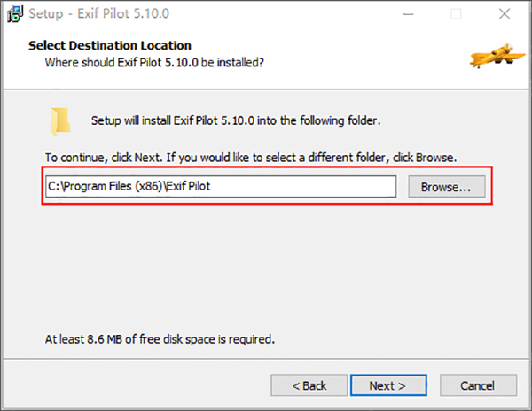Viewport: 532px width, 411px height.
Task: Click the empty gray area below the path field
Action: coord(266,266)
